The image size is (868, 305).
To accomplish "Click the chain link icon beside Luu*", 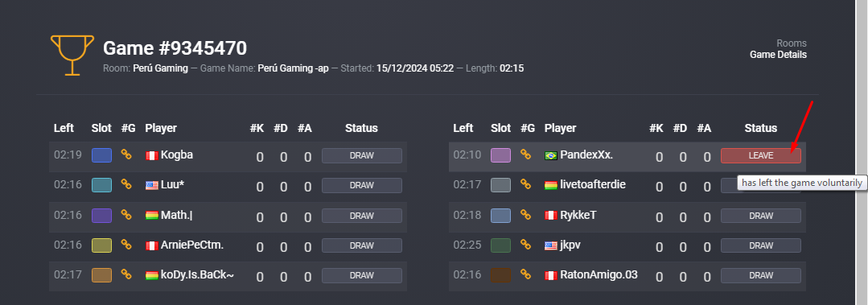I will (x=126, y=184).
